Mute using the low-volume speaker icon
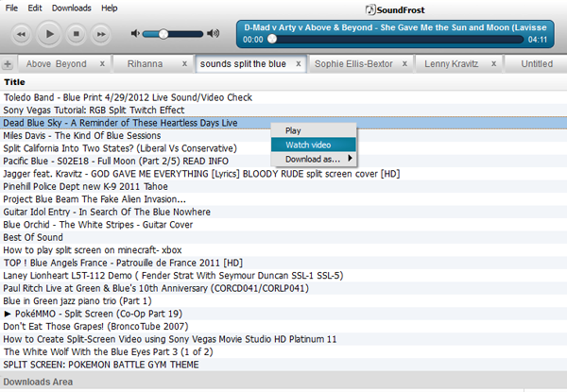 tap(135, 34)
